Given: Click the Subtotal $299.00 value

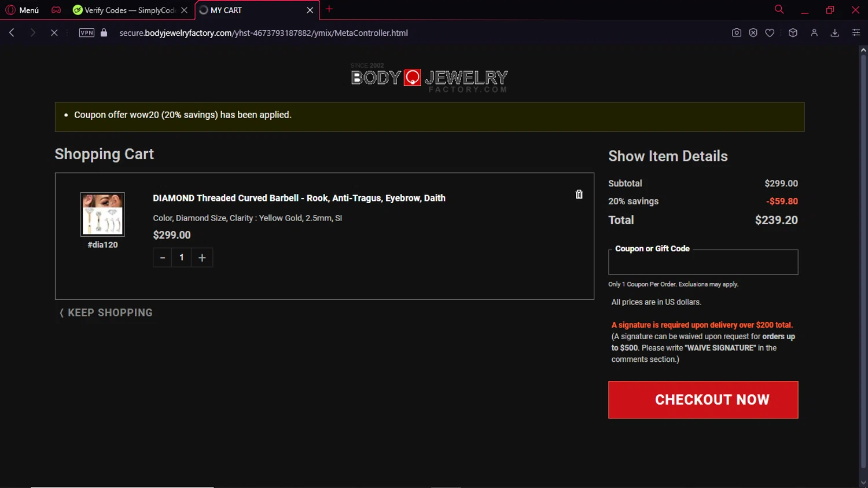Looking at the screenshot, I should coord(781,184).
